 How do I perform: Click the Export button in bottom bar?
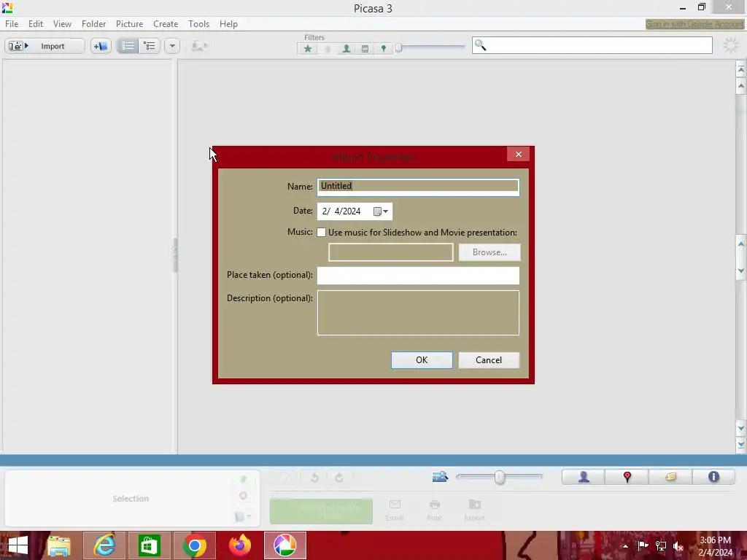(x=474, y=510)
